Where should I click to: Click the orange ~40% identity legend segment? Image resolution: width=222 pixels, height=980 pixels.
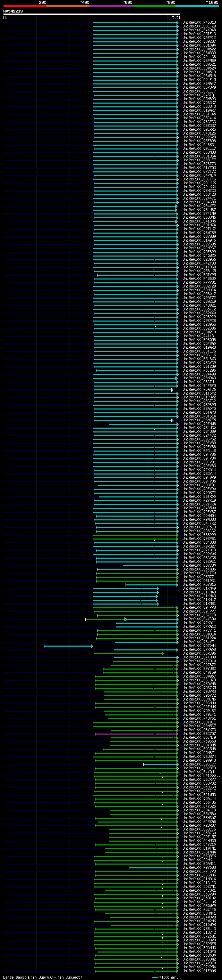pos(68,6)
